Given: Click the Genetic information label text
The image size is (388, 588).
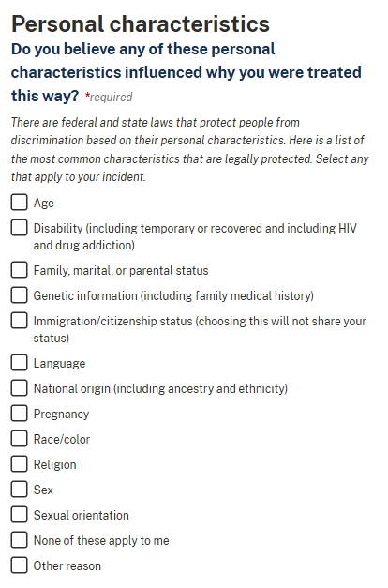Looking at the screenshot, I should 173,295.
